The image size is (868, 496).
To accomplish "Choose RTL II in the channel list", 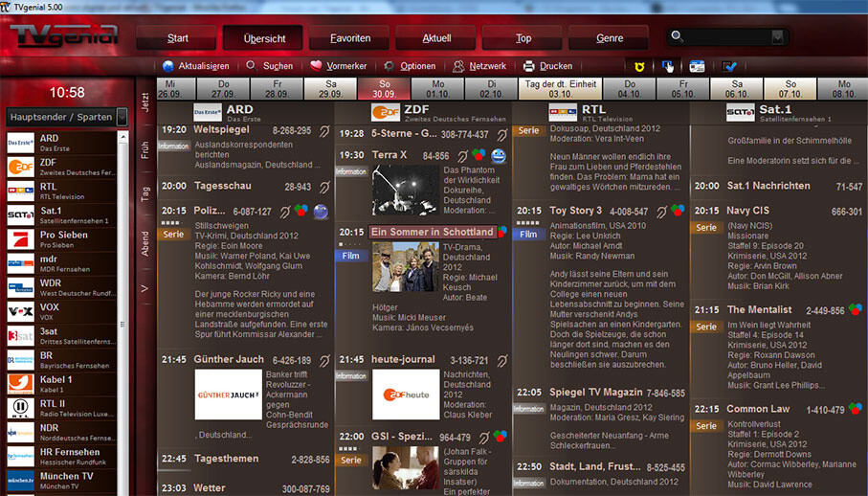I will 61,409.
